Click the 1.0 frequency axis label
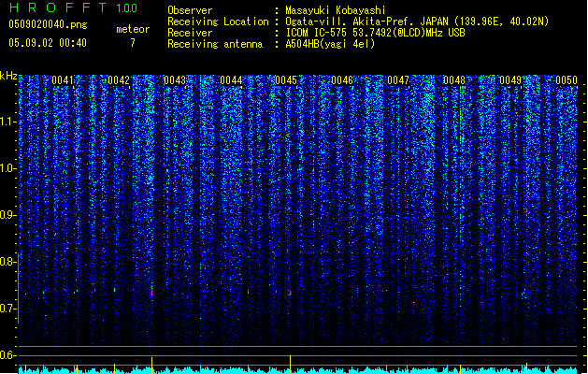The image size is (588, 374). pos(7,168)
